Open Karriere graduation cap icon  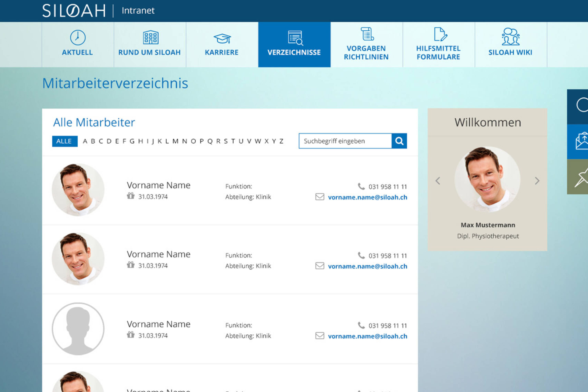pyautogui.click(x=222, y=38)
